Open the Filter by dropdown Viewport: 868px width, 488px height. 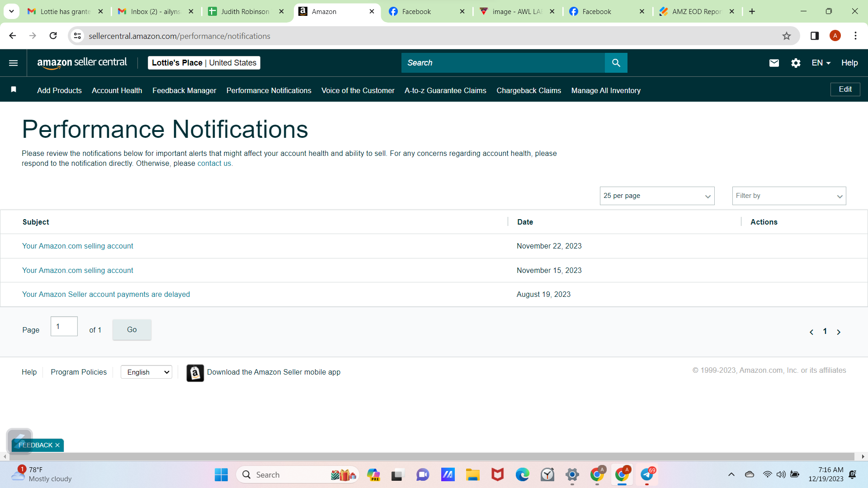tap(789, 196)
